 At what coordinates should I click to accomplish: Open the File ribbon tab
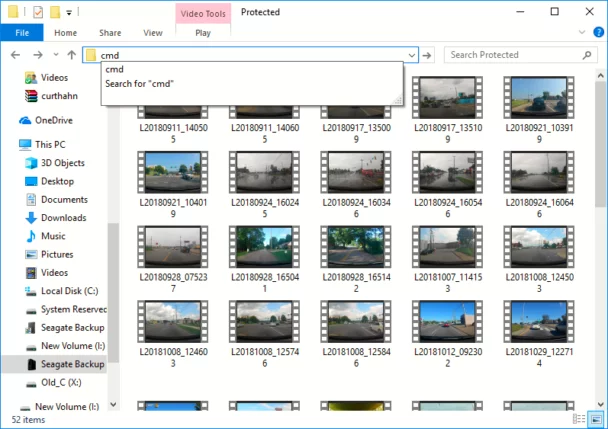tap(22, 33)
